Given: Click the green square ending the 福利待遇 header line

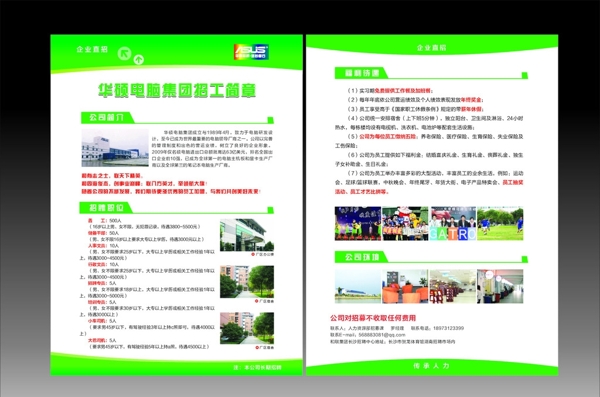Looking at the screenshot, I should (x=525, y=75).
